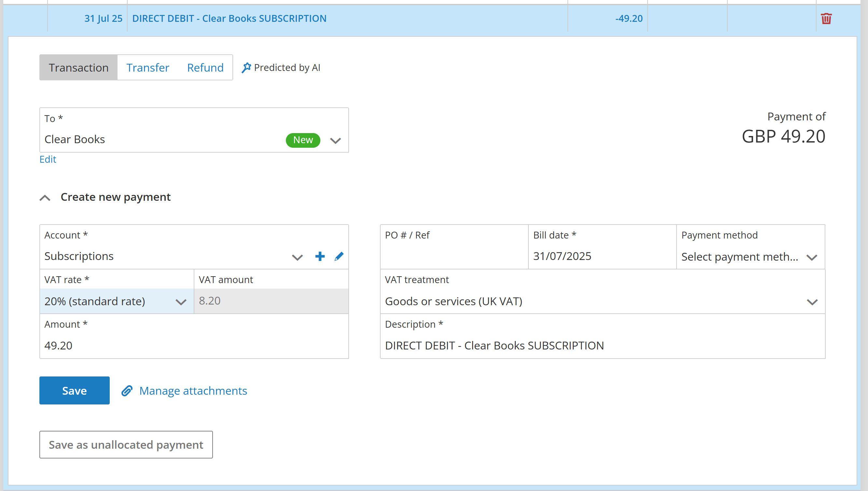
Task: Open the Manage attachments link
Action: (193, 390)
